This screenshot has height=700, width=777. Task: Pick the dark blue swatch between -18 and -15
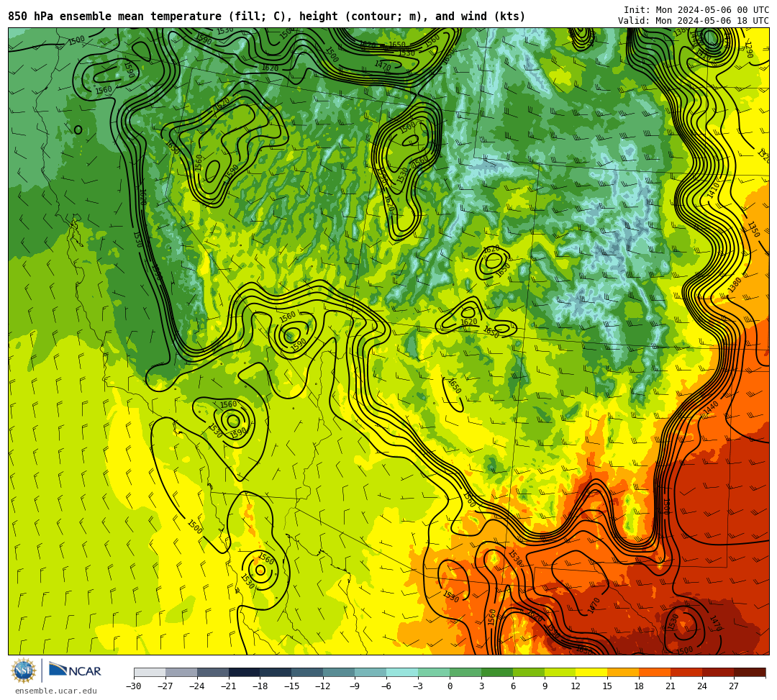pos(276,672)
